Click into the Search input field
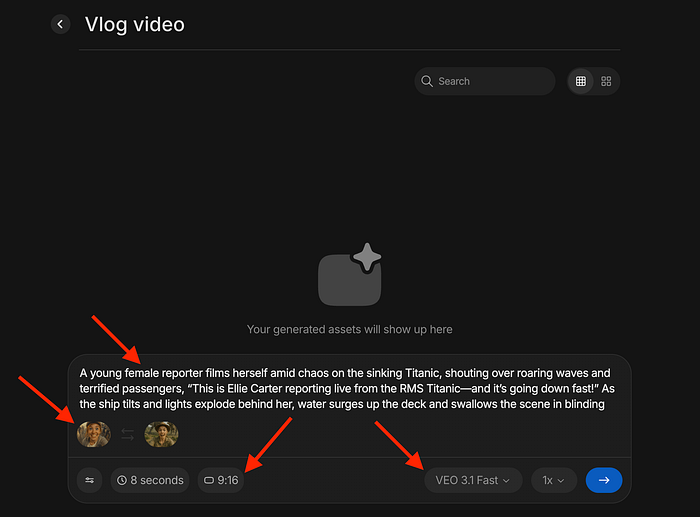This screenshot has width=700, height=517. click(490, 81)
